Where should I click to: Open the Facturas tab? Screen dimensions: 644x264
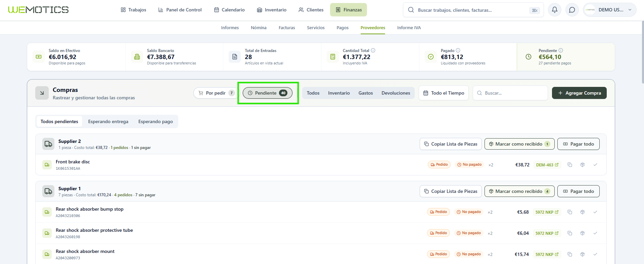click(x=287, y=28)
